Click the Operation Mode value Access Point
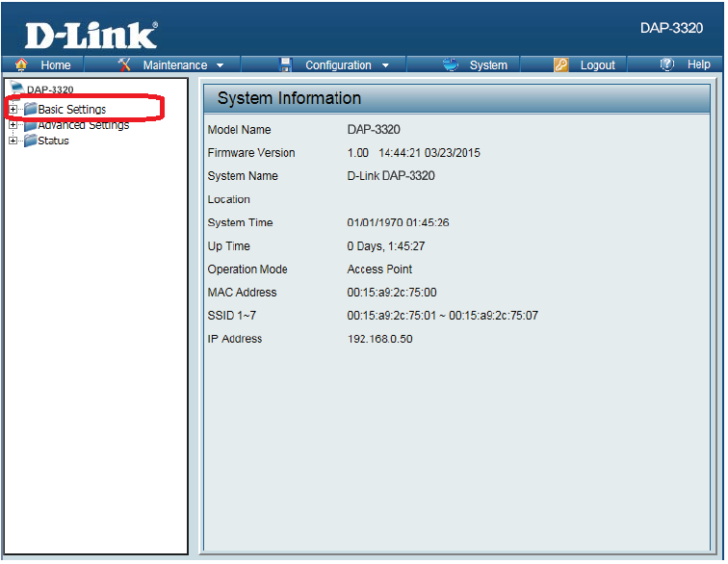The width and height of the screenshot is (728, 564). point(379,269)
